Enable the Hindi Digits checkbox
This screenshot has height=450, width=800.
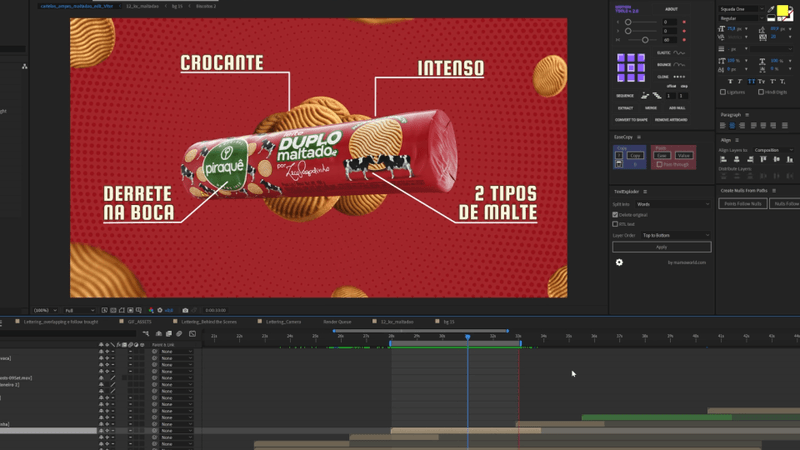pos(761,92)
